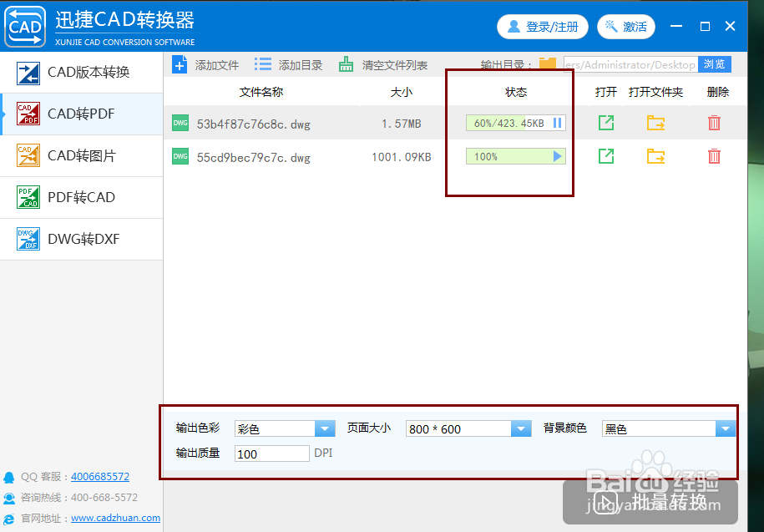Open converted 53b4f87c76c8c.dwg output file
Image resolution: width=764 pixels, height=532 pixels.
click(x=605, y=123)
